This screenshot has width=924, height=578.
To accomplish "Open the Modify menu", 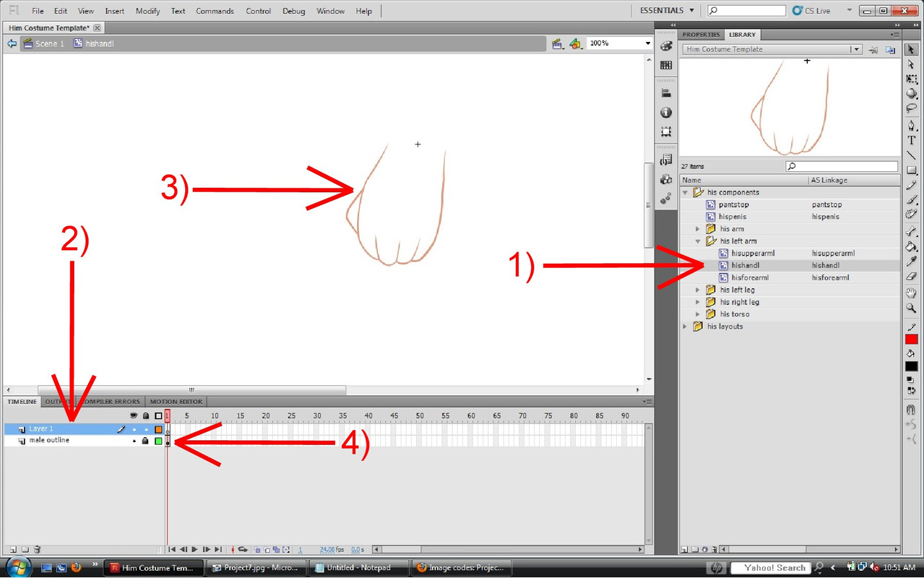I will 147,11.
